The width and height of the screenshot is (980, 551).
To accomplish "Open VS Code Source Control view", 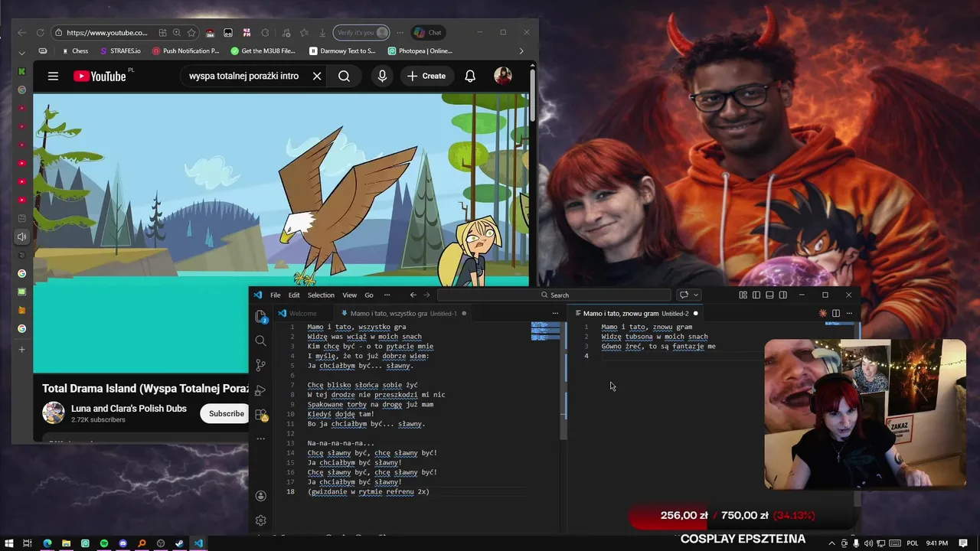I will coord(261,365).
